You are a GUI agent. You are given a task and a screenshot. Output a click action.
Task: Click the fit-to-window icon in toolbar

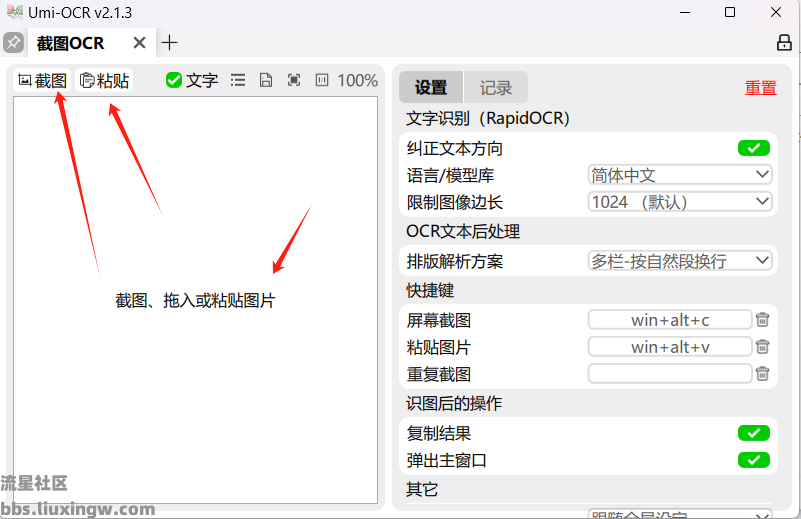[x=294, y=80]
